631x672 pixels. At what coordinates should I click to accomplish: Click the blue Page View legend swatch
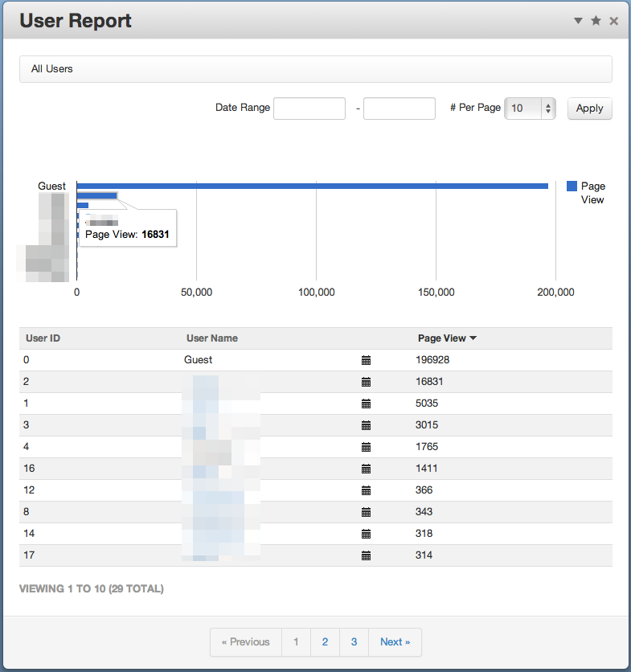click(572, 186)
